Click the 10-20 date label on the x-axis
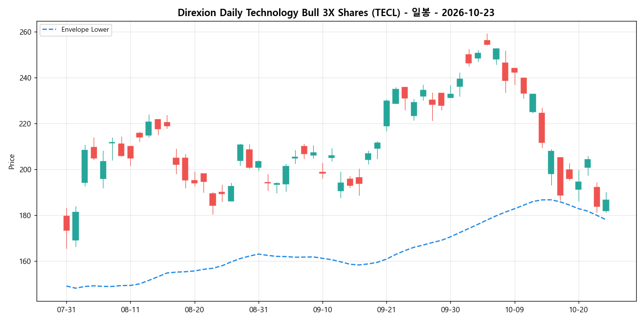Image resolution: width=644 pixels, height=322 pixels. 579,310
